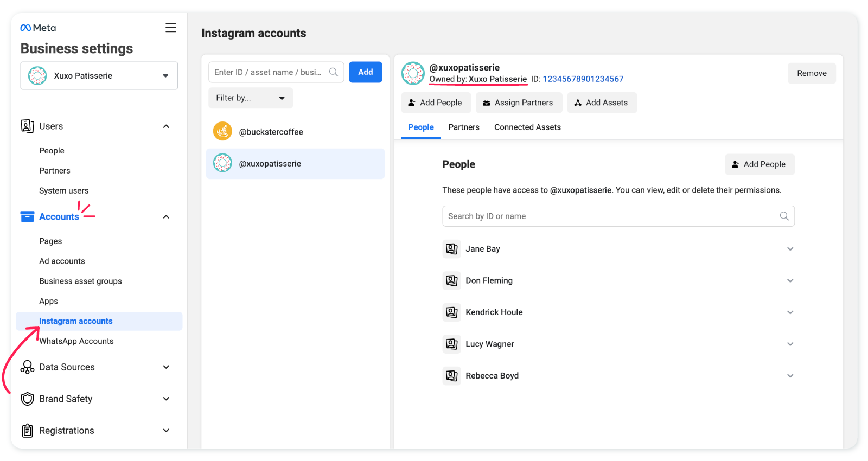Screen dimensions: 868x461
Task: Open the hamburger menu beside the Meta logo
Action: tap(171, 28)
